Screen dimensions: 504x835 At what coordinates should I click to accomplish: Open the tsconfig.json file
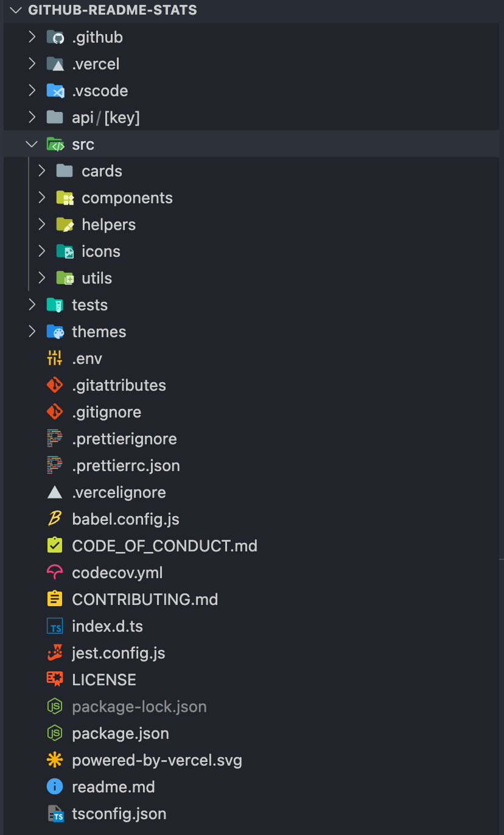tap(119, 814)
